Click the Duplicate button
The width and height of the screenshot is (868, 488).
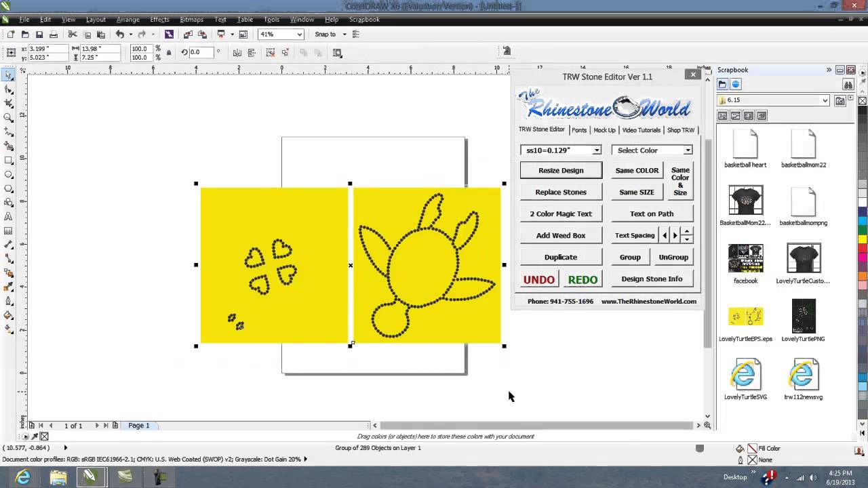561,257
